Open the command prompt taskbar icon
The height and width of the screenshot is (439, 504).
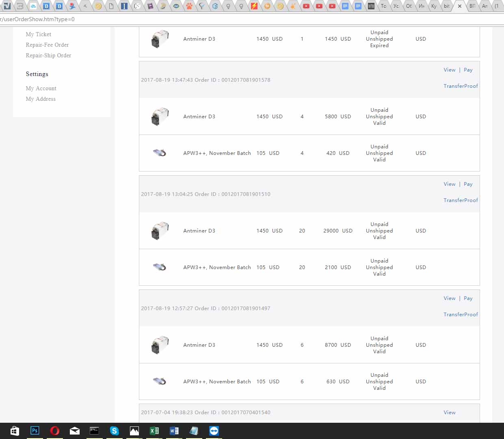tap(94, 430)
